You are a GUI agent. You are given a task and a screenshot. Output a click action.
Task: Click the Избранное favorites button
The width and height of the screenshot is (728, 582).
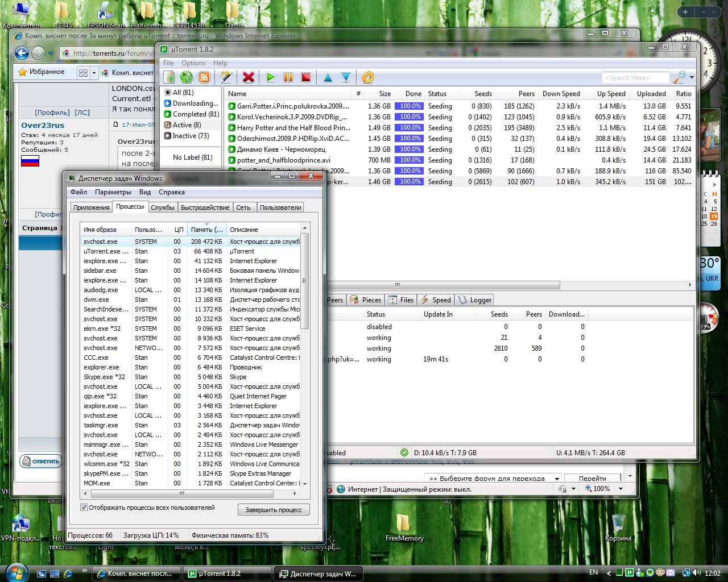(42, 72)
